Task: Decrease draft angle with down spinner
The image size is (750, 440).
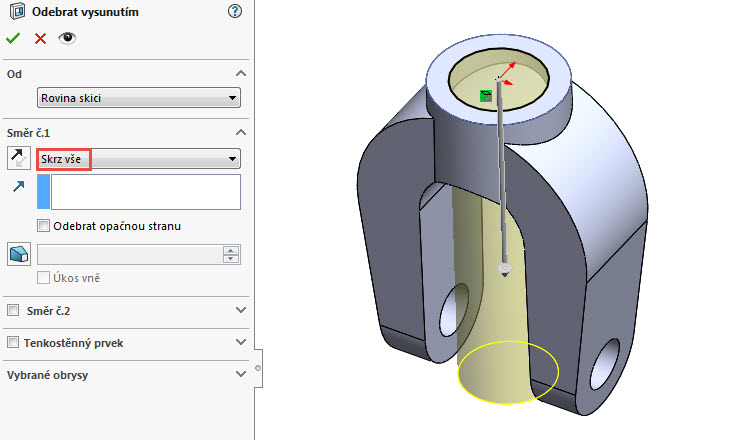Action: pos(231,259)
